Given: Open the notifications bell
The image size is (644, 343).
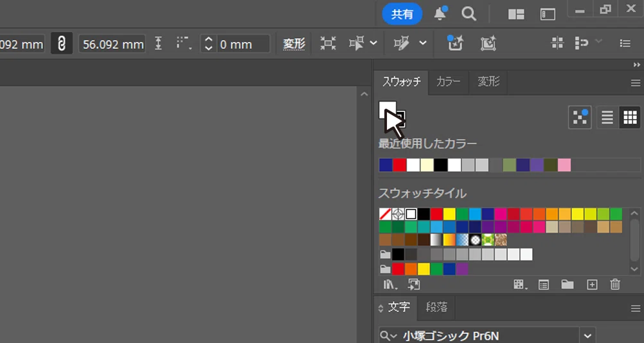Looking at the screenshot, I should tap(440, 14).
